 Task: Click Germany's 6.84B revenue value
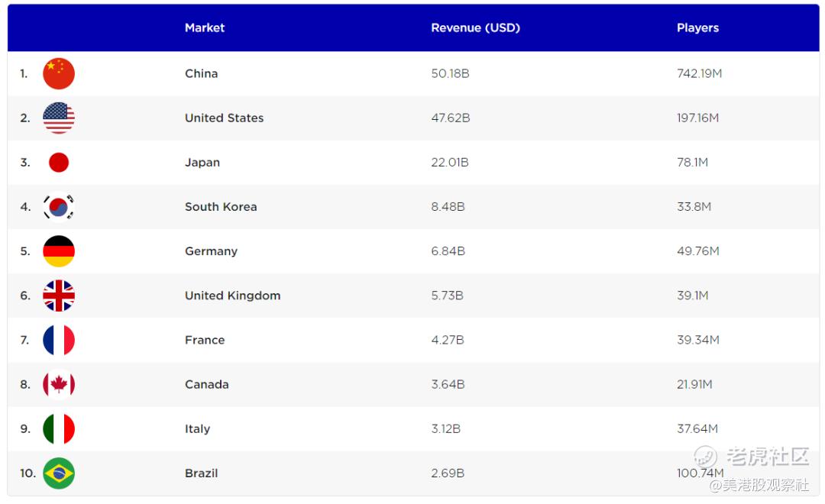448,251
